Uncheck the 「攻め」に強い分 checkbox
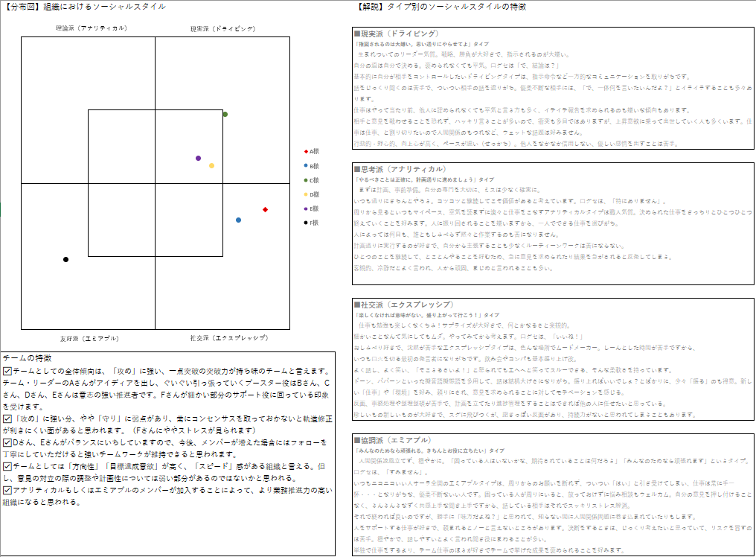The height and width of the screenshot is (557, 756). (x=7, y=418)
